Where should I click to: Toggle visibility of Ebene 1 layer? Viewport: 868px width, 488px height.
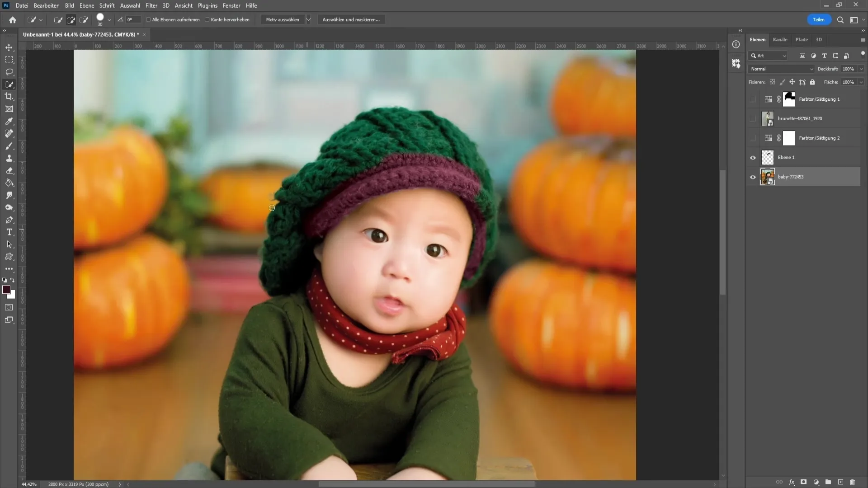[753, 157]
